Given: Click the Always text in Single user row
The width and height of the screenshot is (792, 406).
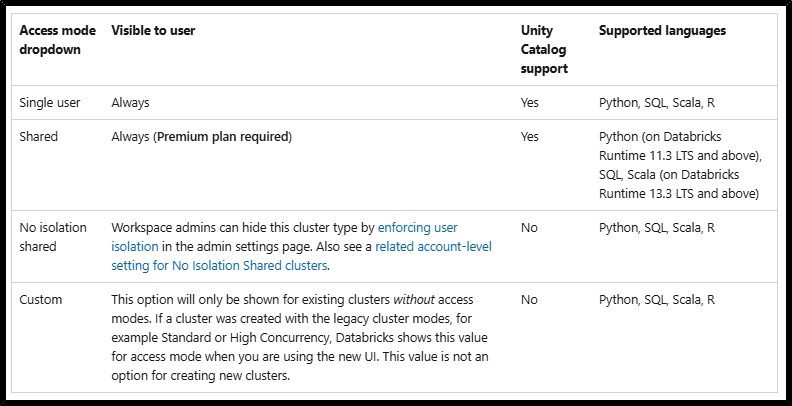Looking at the screenshot, I should point(130,103).
